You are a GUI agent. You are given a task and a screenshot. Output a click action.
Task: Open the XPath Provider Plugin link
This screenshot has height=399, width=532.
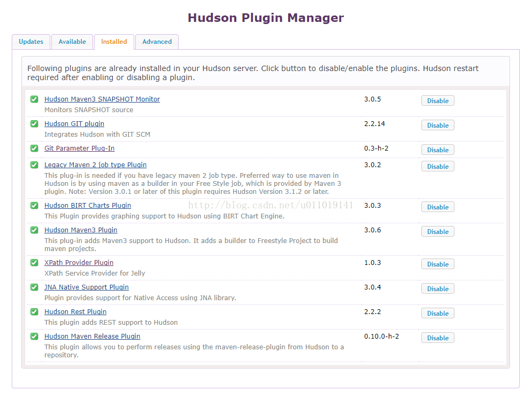pos(79,262)
